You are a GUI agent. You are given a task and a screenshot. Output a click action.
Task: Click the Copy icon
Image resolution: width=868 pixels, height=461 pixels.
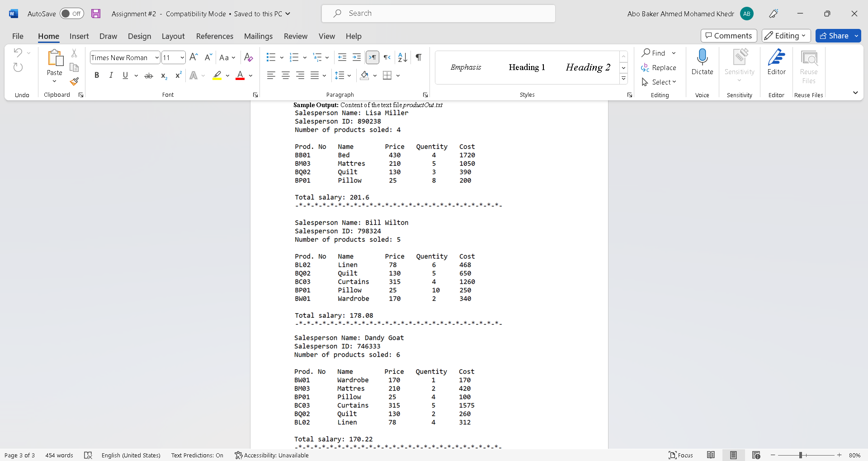pos(74,67)
